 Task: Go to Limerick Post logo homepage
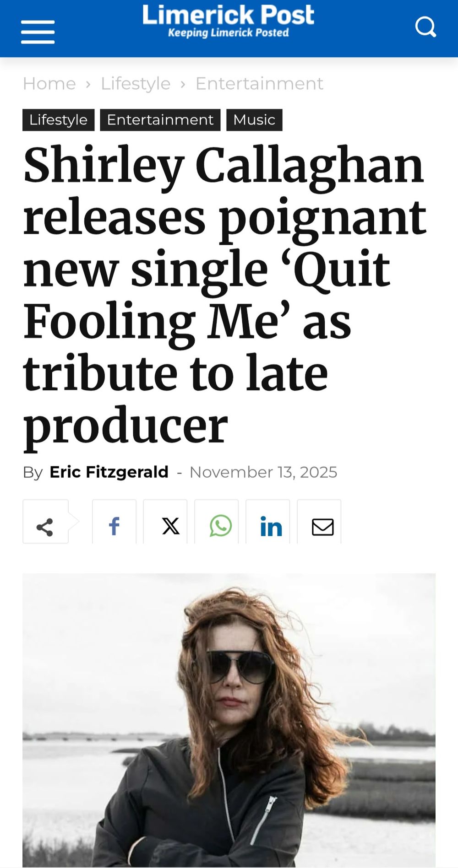pos(228,21)
